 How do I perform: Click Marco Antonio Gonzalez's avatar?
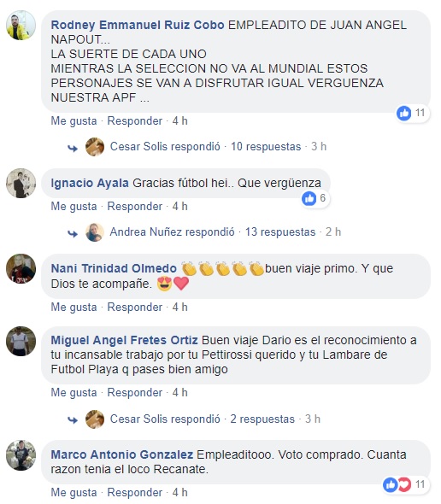pyautogui.click(x=21, y=455)
